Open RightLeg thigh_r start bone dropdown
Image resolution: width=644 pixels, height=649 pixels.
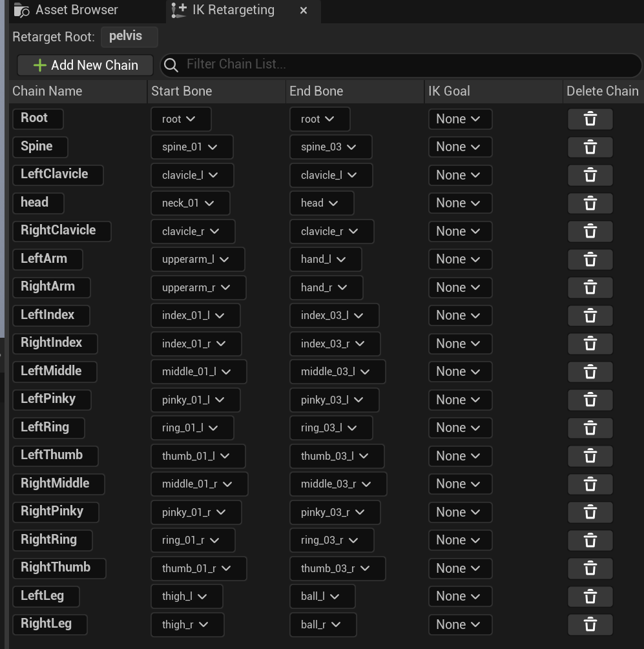(x=187, y=624)
